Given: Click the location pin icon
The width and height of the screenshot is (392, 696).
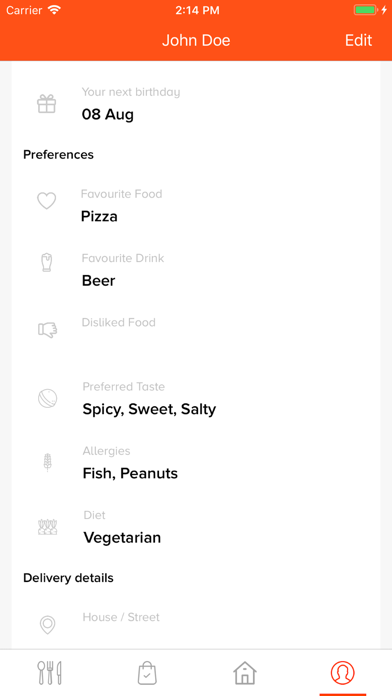Looking at the screenshot, I should tap(48, 625).
